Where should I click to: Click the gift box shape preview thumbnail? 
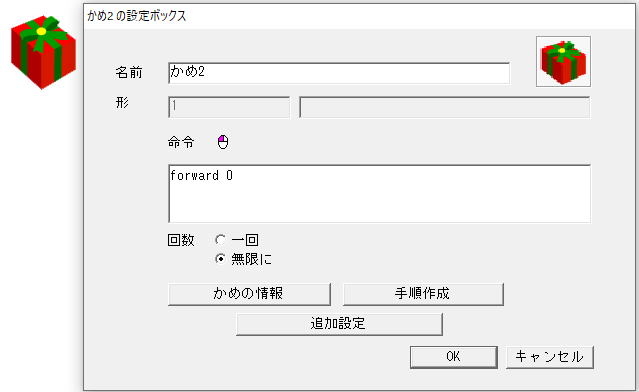point(563,62)
